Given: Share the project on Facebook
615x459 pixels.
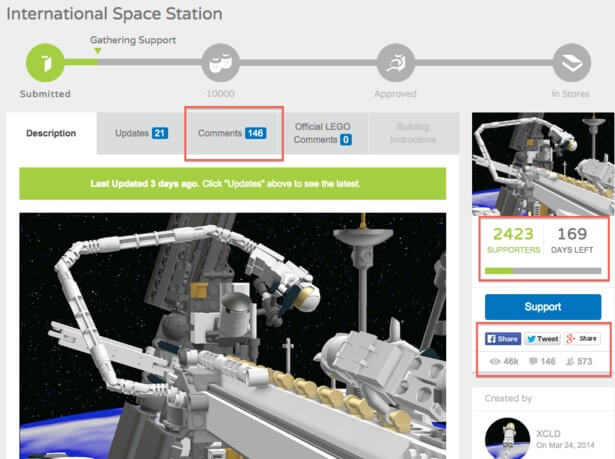Looking at the screenshot, I should 503,339.
